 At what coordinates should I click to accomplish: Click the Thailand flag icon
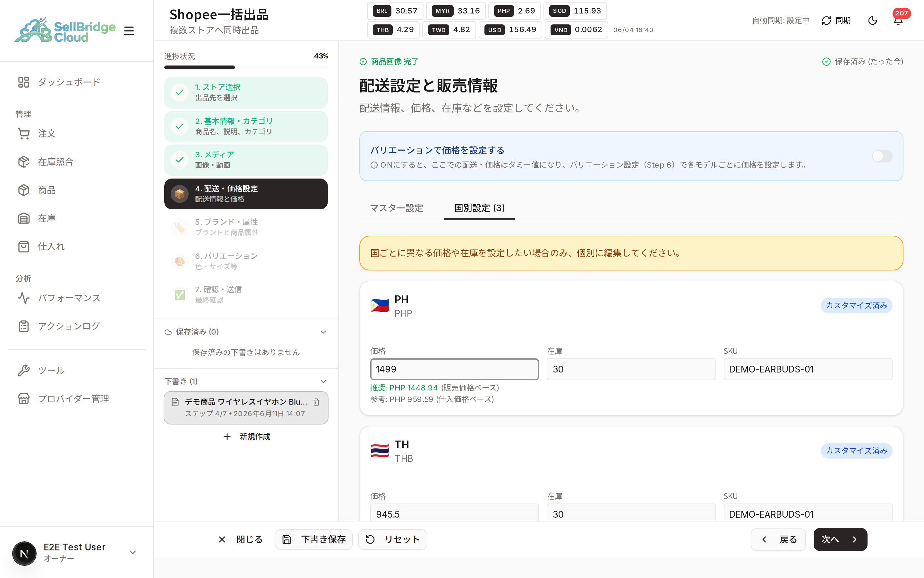[x=380, y=451]
